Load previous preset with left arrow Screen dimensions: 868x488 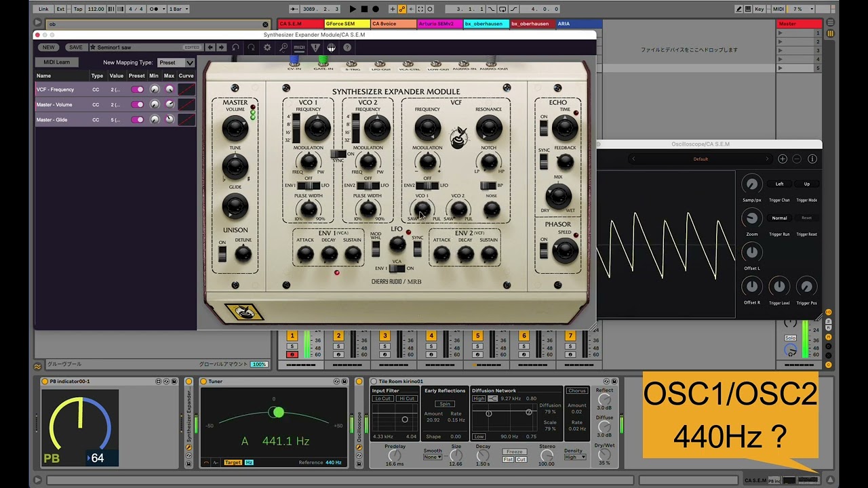[210, 47]
